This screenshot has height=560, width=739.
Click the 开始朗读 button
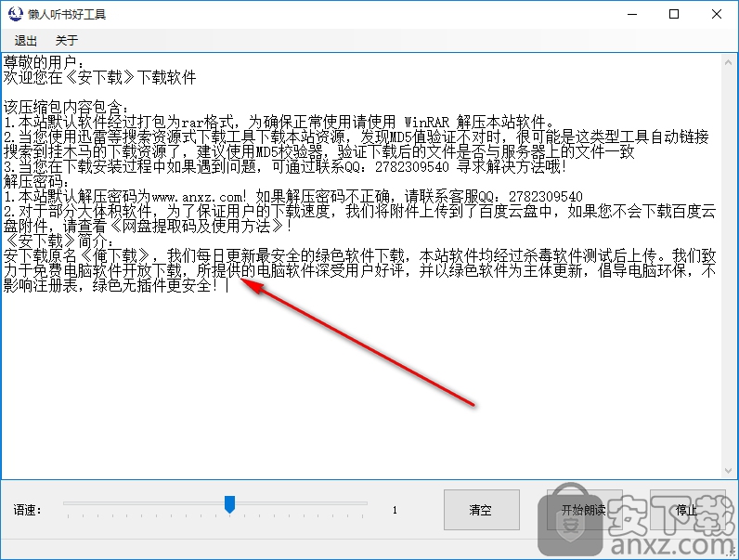point(584,510)
